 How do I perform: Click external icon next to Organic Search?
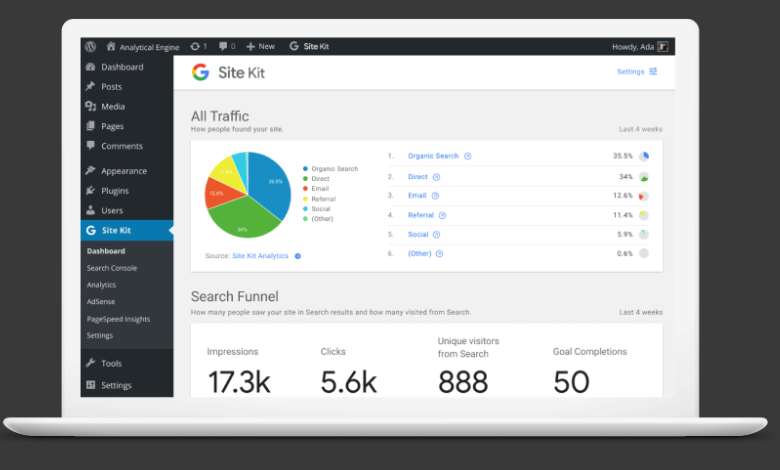tap(468, 156)
